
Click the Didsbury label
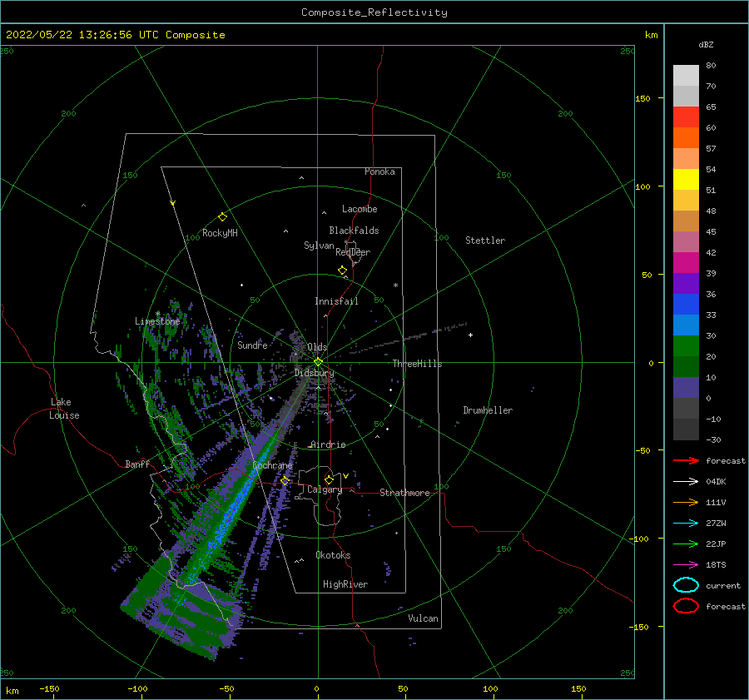point(314,373)
